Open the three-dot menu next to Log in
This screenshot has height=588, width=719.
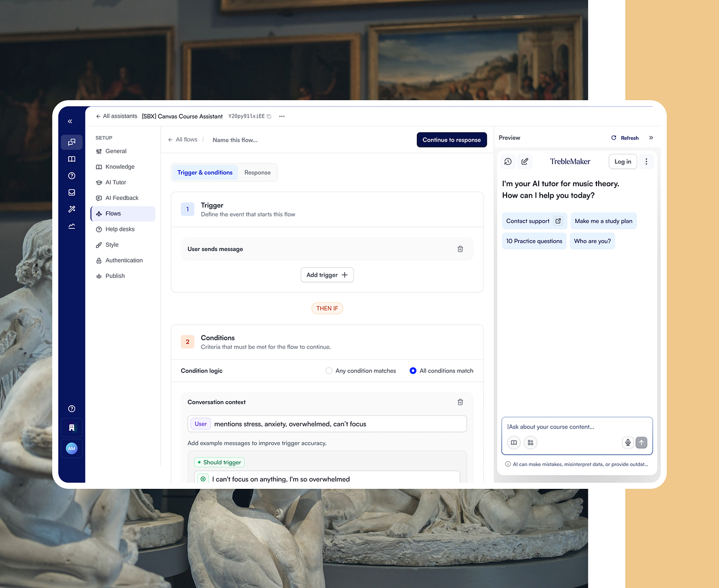646,161
